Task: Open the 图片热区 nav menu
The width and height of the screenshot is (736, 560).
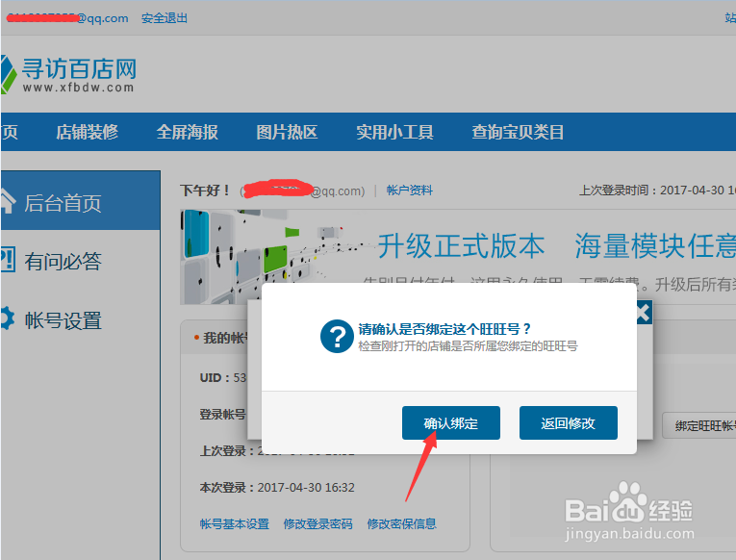Action: (x=287, y=132)
